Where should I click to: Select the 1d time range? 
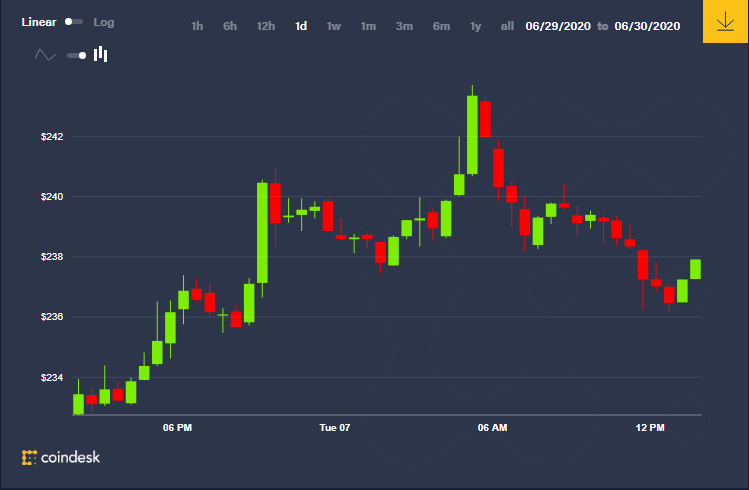(x=301, y=26)
